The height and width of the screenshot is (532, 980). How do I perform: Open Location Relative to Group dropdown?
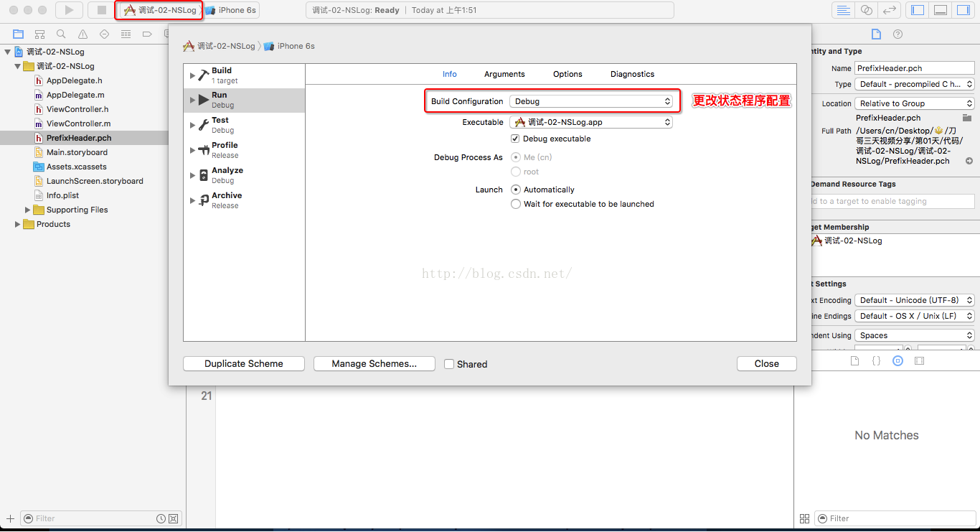(x=915, y=103)
